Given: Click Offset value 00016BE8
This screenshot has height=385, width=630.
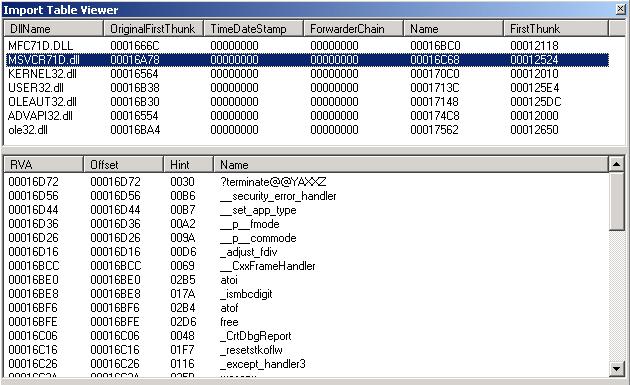Looking at the screenshot, I should tap(115, 294).
